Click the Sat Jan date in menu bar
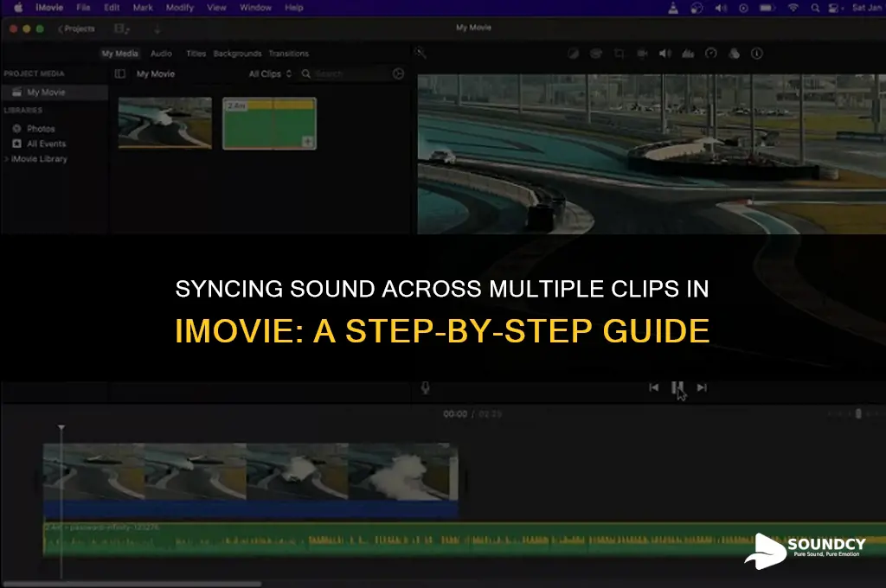 867,8
